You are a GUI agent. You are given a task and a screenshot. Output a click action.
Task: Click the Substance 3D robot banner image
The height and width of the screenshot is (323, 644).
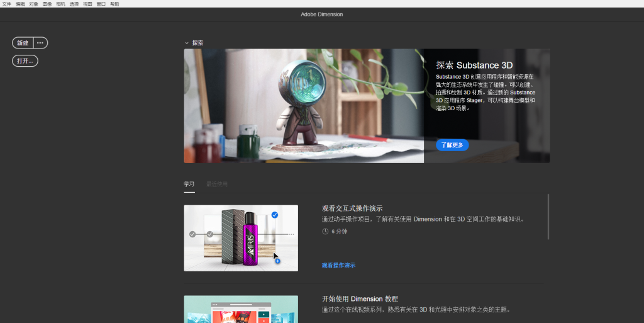point(303,106)
